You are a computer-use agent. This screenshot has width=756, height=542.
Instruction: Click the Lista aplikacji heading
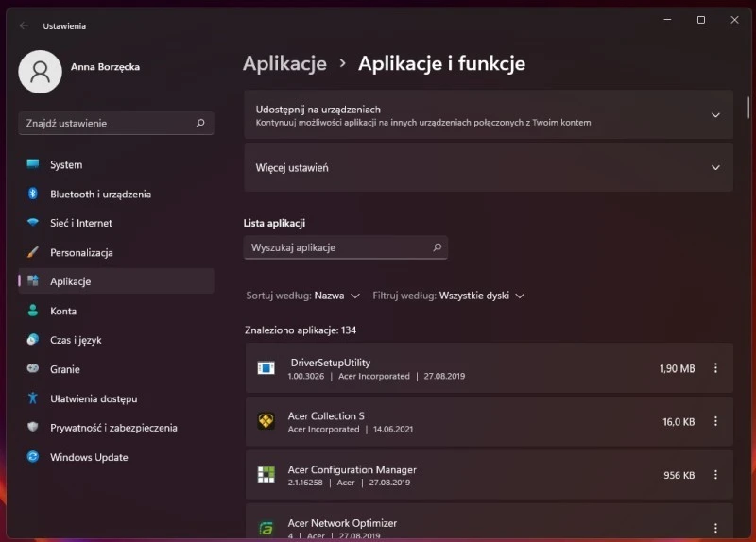[274, 223]
